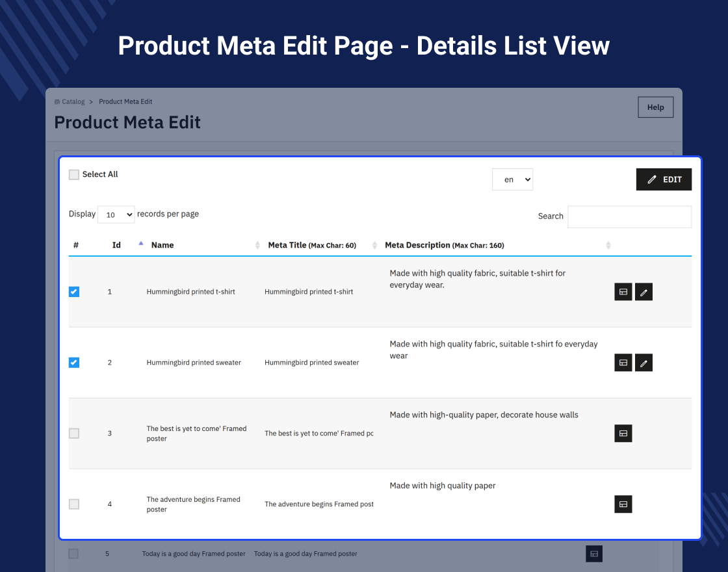The height and width of the screenshot is (572, 728).
Task: Tick the Select All checkbox
Action: (74, 175)
